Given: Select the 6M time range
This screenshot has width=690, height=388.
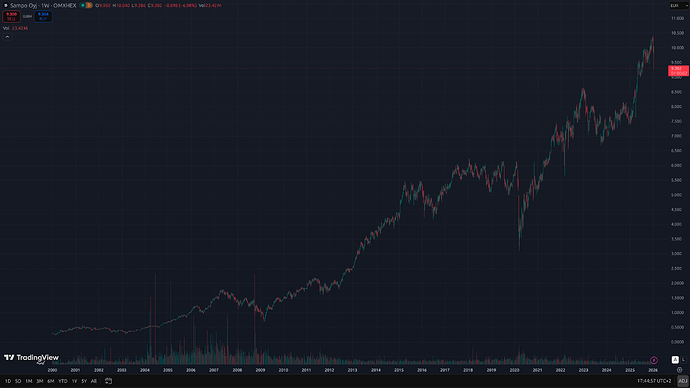Looking at the screenshot, I should (x=51, y=381).
